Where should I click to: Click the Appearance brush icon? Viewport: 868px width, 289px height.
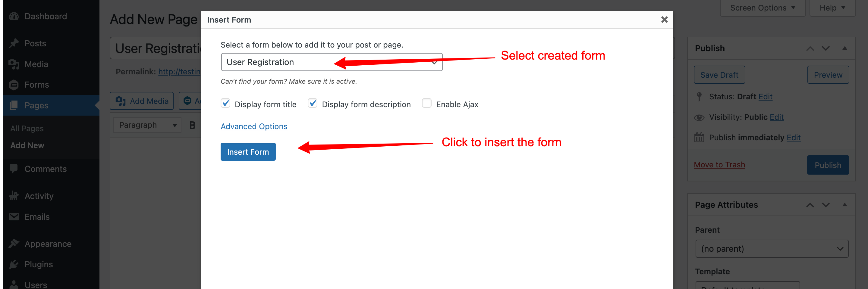pos(14,244)
